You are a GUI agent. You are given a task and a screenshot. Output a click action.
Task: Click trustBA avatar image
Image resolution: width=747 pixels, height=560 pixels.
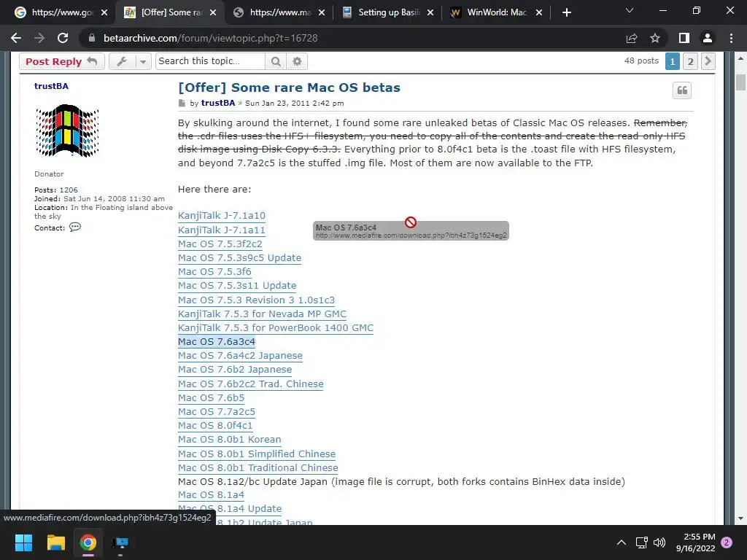67,131
